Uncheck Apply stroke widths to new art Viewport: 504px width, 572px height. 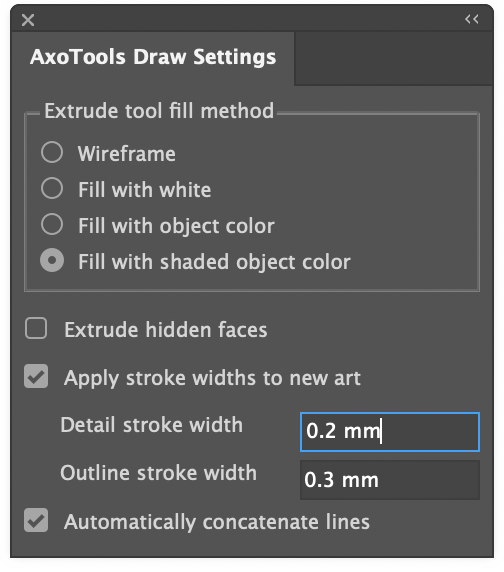36,376
